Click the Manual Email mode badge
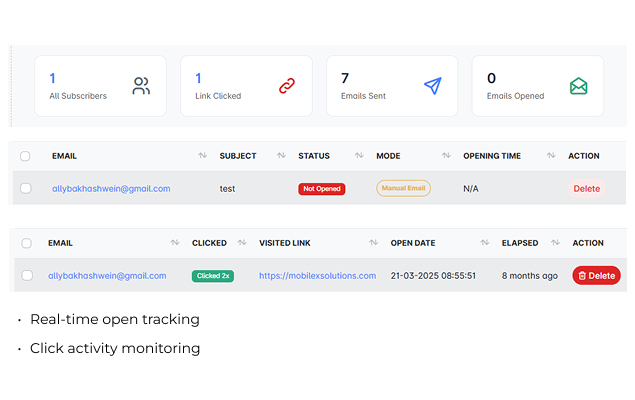This screenshot has width=635, height=400. tap(403, 188)
